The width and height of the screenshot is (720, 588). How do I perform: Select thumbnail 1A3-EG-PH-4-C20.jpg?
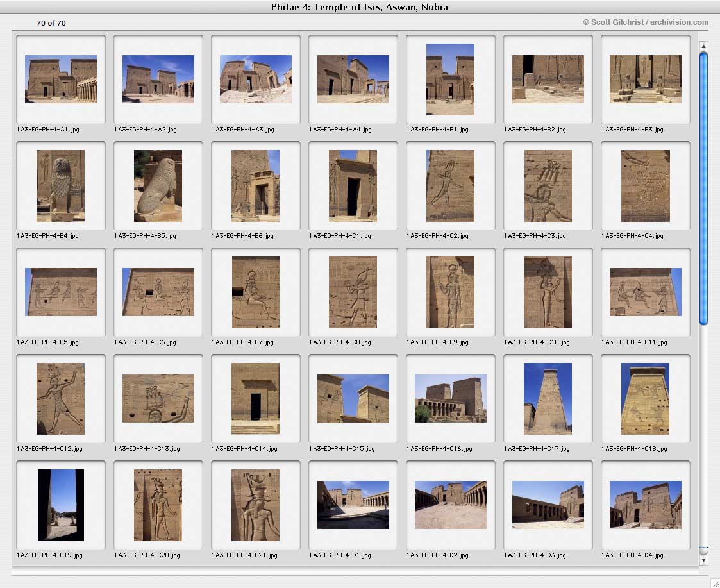[158, 505]
